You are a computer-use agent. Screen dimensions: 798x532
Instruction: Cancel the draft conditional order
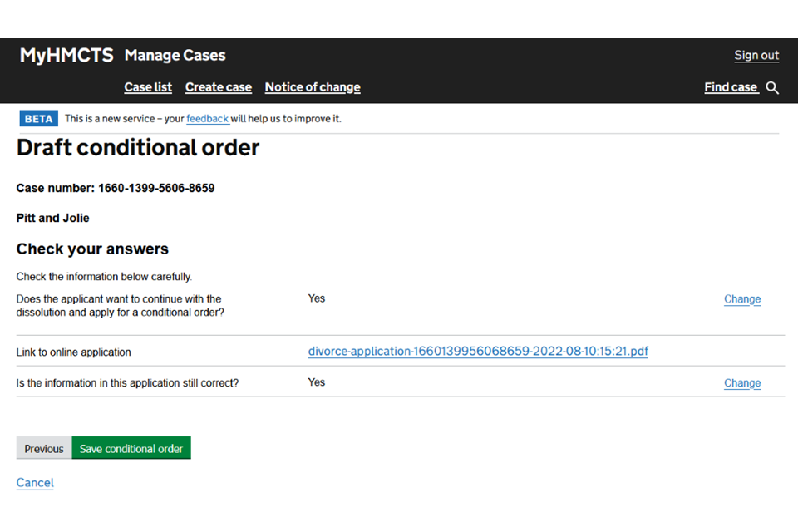(35, 483)
